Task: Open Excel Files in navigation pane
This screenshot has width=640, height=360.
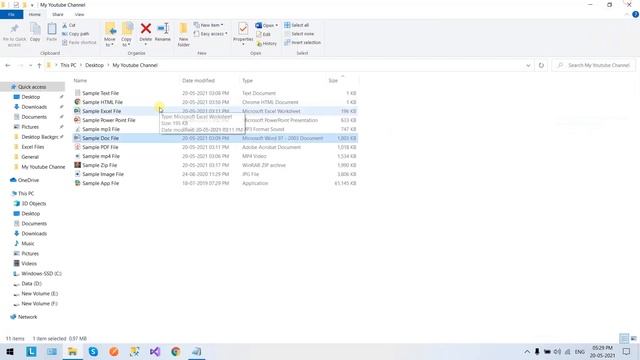Action: point(33,147)
